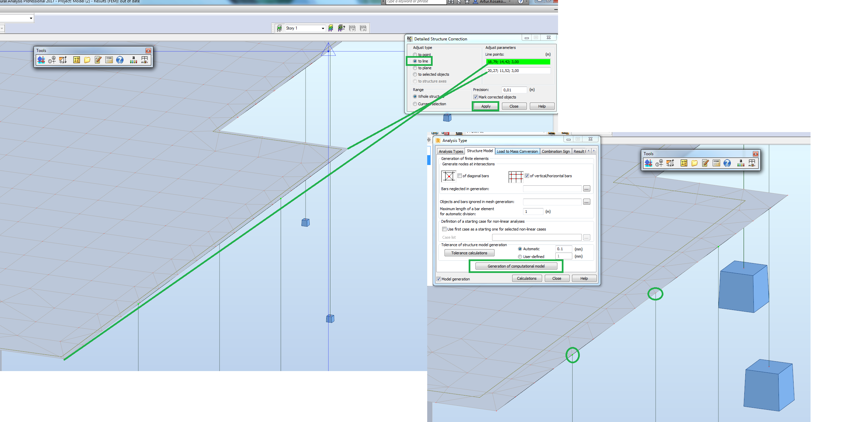Open the Story 1 dropdown
The image size is (868, 422).
(x=323, y=28)
